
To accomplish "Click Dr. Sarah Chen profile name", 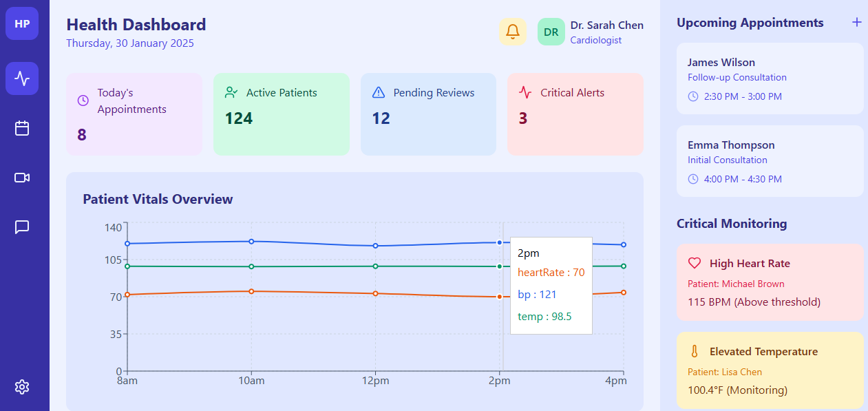I will 607,25.
